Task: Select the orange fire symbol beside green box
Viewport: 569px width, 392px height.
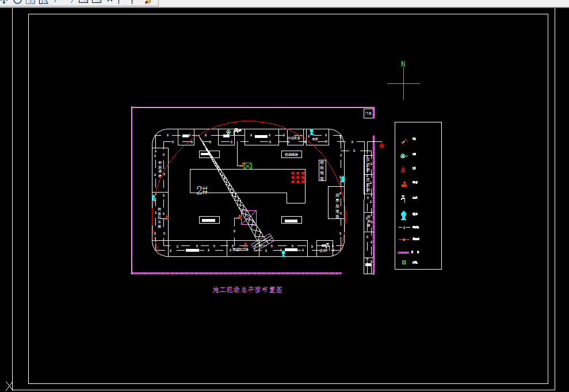Action: (x=242, y=164)
